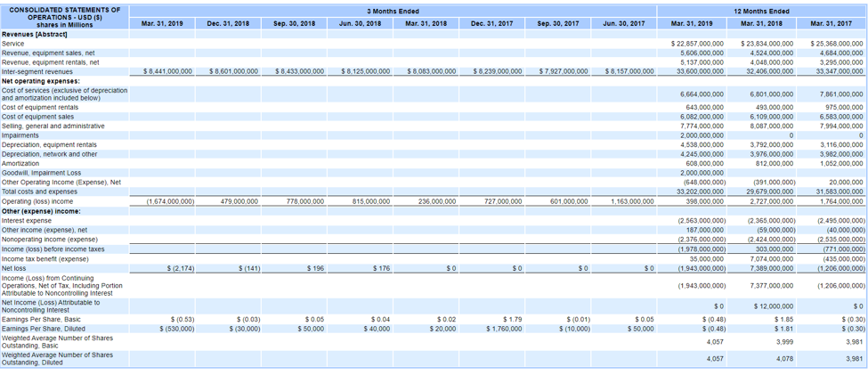Select the '$ 25,368,000,000' service revenue cell
Screen dimensions: 868x375
(x=837, y=44)
